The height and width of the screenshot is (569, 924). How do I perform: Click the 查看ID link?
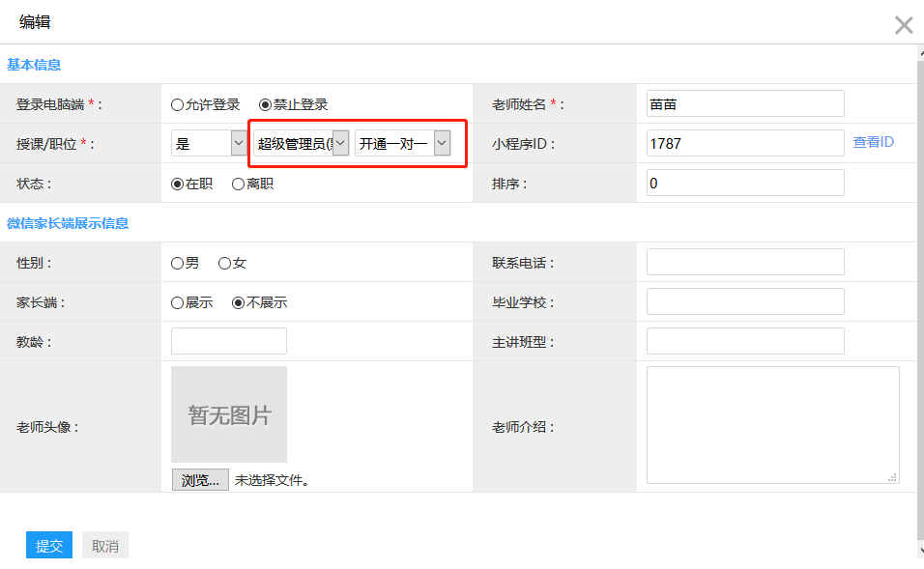(873, 142)
